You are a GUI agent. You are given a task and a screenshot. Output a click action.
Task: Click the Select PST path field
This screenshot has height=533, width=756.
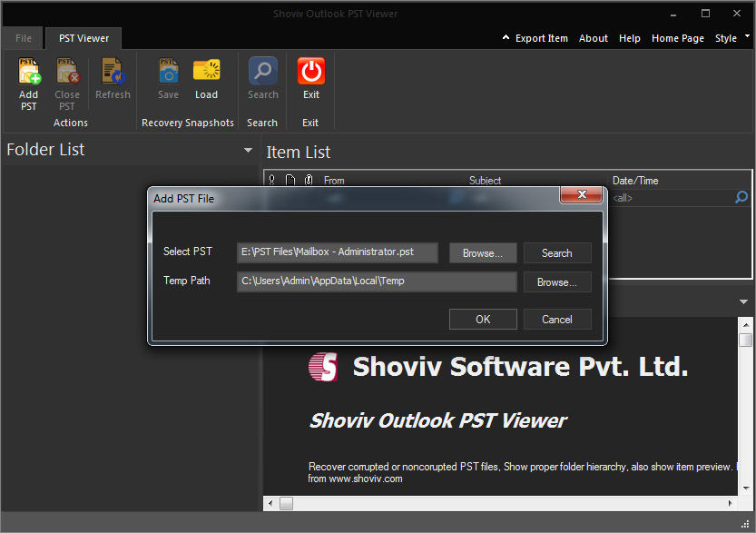[x=338, y=252]
